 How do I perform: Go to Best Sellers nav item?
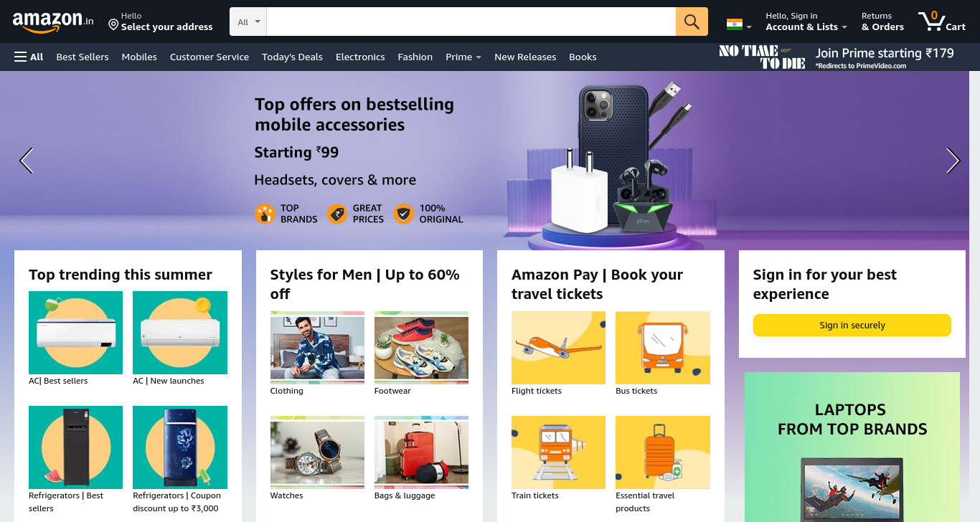point(83,57)
